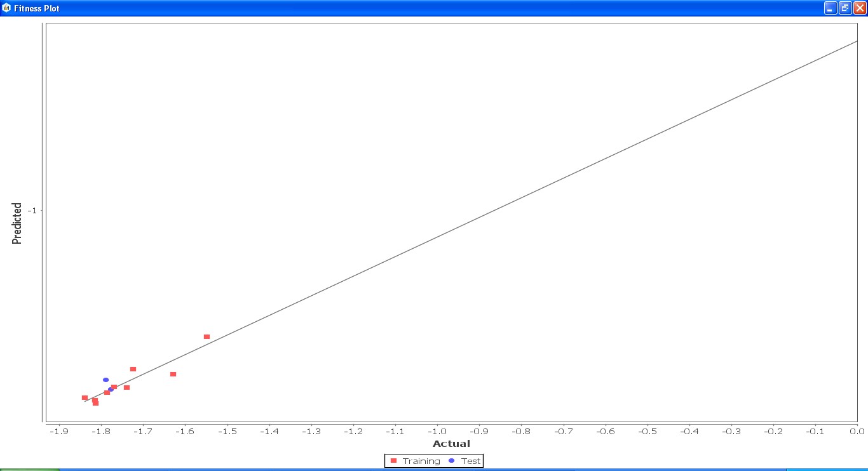Click the -1.4 x-axis tick label
The image size is (868, 471).
(269, 432)
